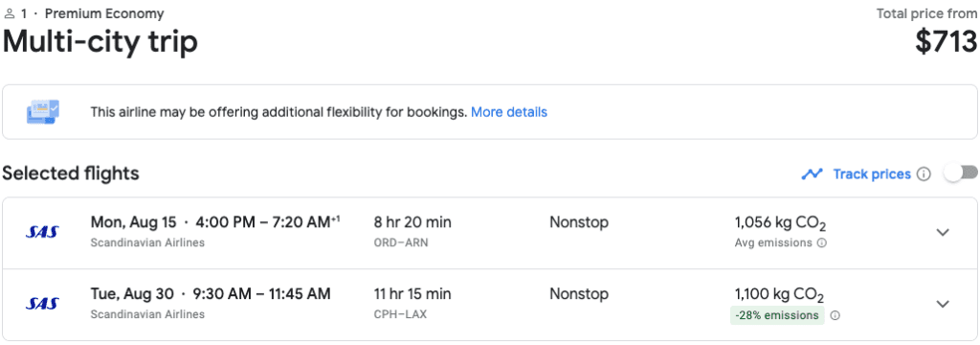The width and height of the screenshot is (980, 345).
Task: Select the ORD–ARN nonstop flight row
Action: (x=489, y=233)
